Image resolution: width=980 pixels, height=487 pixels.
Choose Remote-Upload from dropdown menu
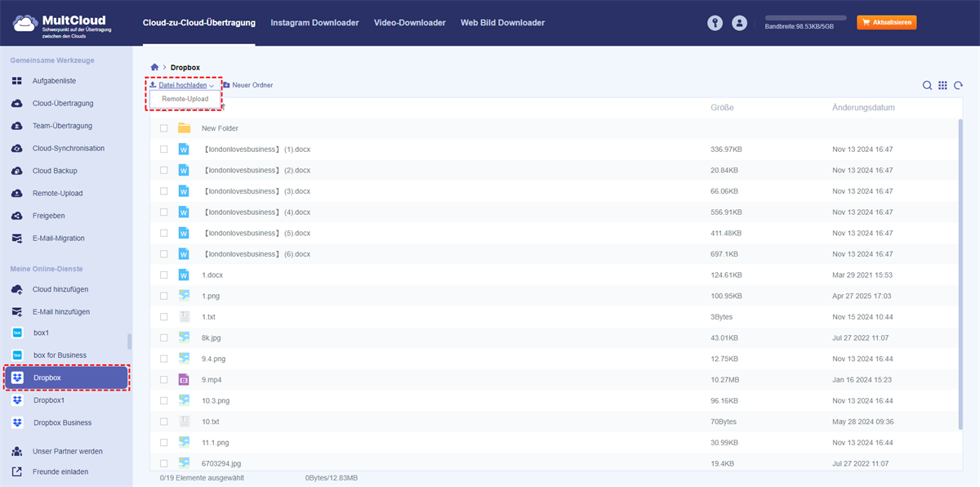click(x=185, y=99)
